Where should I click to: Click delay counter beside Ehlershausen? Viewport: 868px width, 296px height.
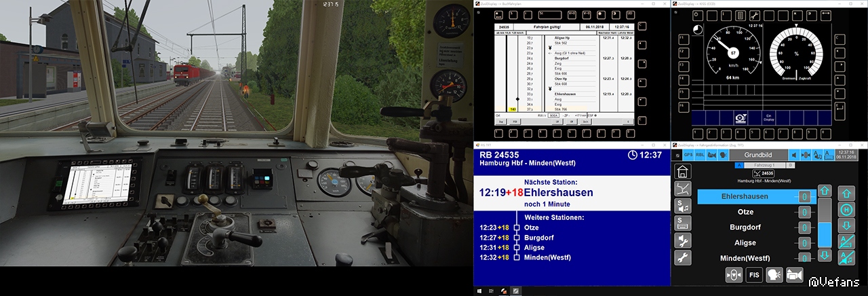pyautogui.click(x=804, y=196)
